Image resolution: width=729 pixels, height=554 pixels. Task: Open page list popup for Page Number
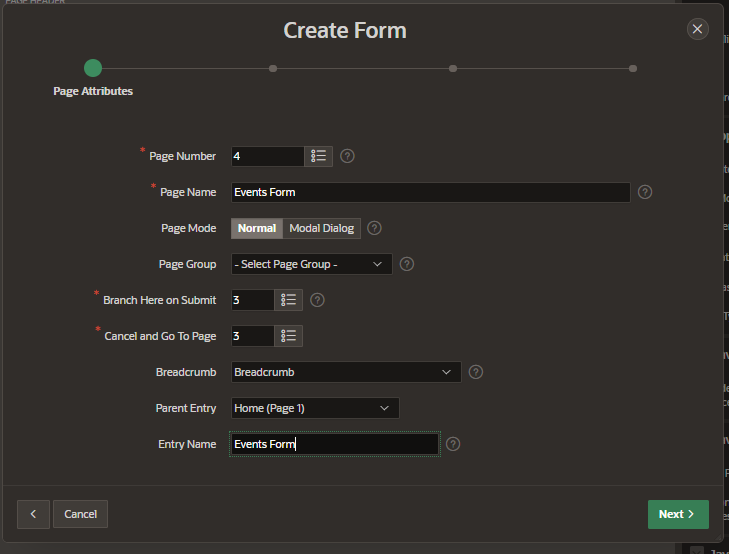coord(318,156)
